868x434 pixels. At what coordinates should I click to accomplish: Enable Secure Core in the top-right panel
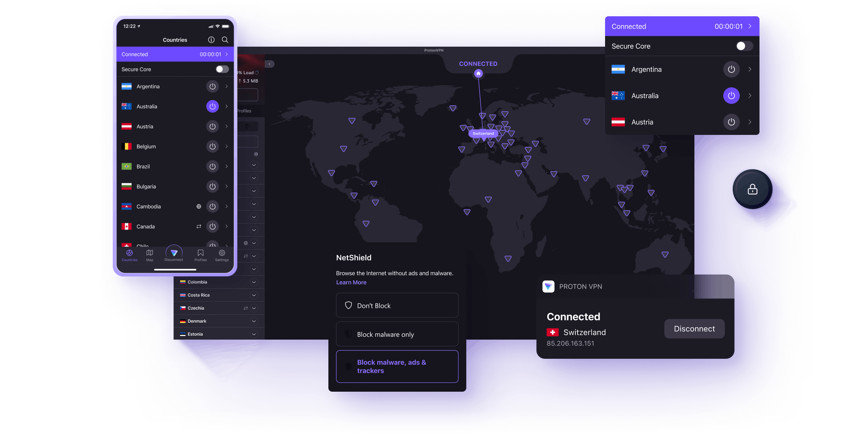744,46
